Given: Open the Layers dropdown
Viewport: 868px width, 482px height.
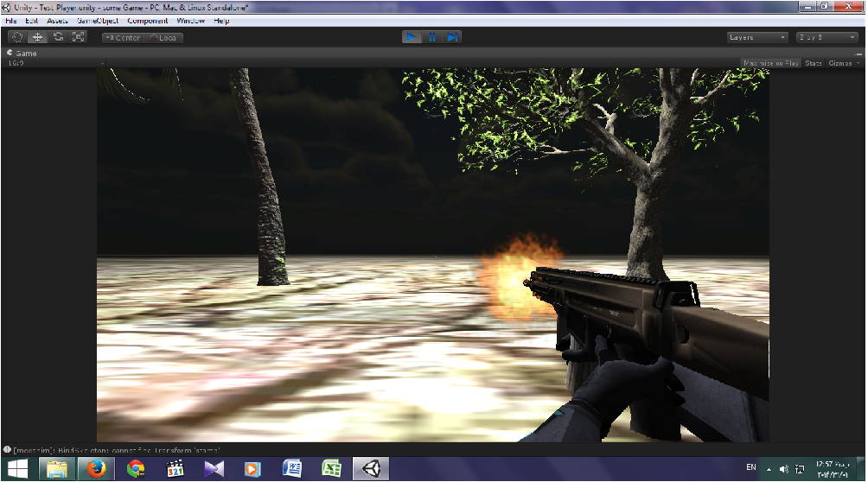Looking at the screenshot, I should coord(757,37).
